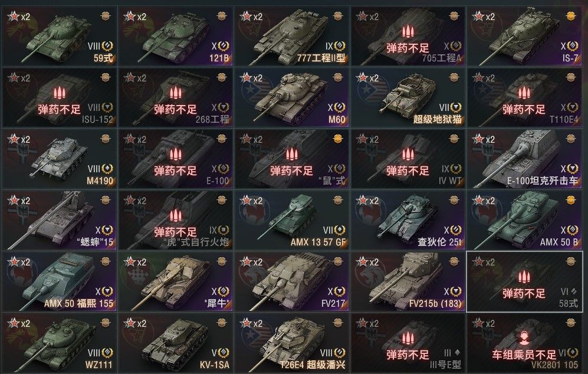Pick the AMX 50 B tank card
Viewport: 588px width, 374px height.
(x=524, y=220)
